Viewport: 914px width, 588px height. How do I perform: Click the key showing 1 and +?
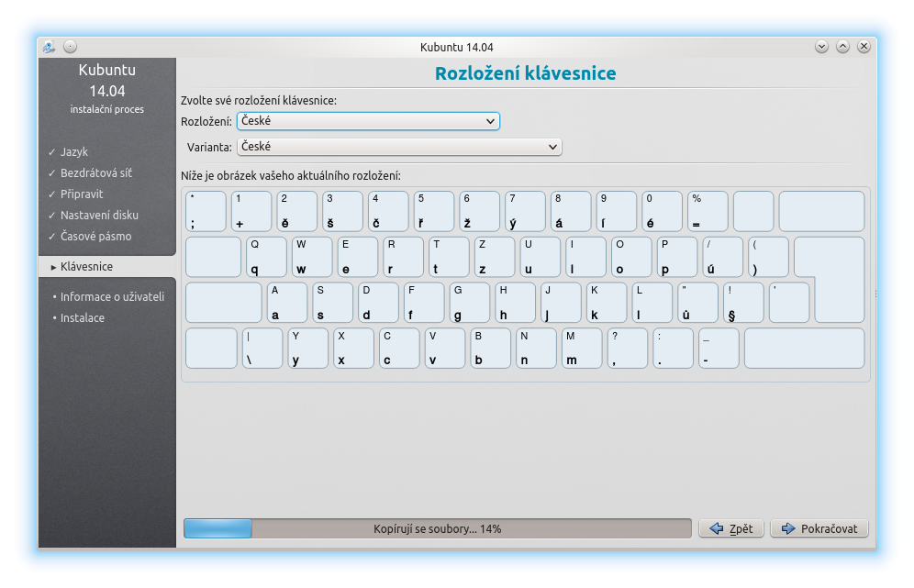(x=251, y=211)
